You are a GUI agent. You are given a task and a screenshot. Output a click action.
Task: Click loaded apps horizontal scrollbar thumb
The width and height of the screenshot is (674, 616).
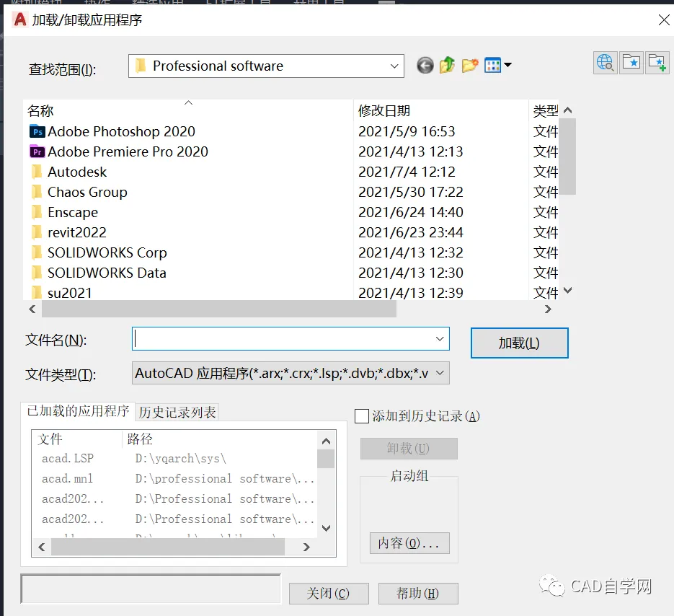coord(168,547)
